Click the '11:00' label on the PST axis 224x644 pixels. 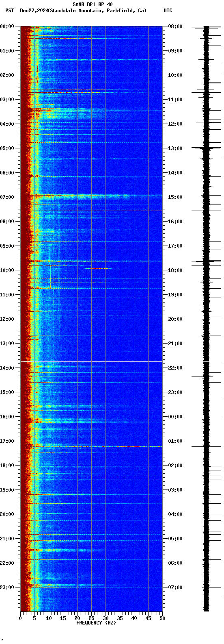click(x=7, y=295)
